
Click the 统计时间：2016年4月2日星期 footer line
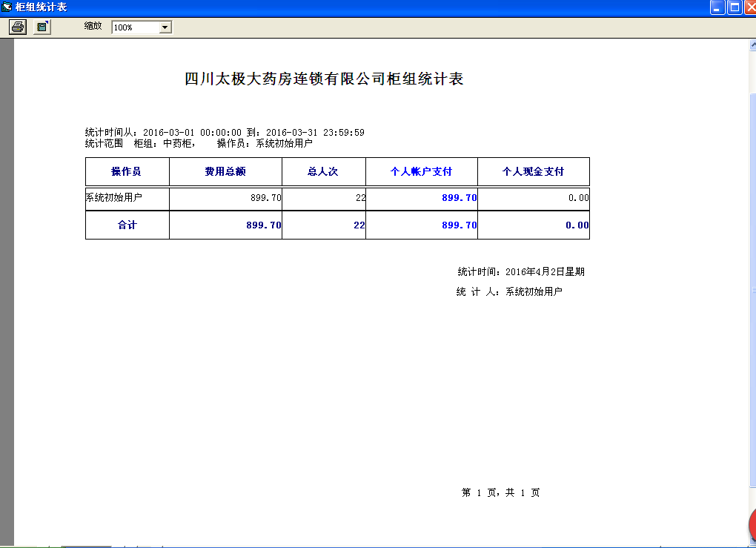(x=521, y=271)
